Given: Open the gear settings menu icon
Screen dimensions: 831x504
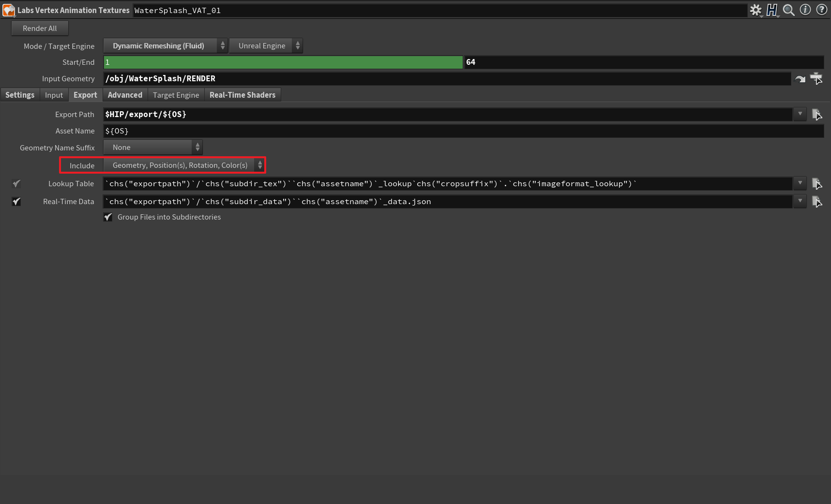Looking at the screenshot, I should coord(755,10).
